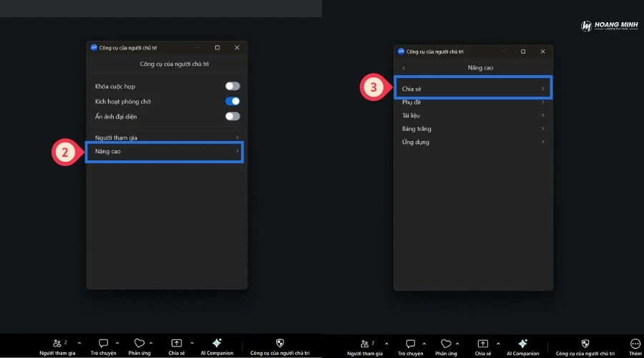Expand the Bảng trắng row chevron
The width and height of the screenshot is (644, 358).
[x=542, y=129]
